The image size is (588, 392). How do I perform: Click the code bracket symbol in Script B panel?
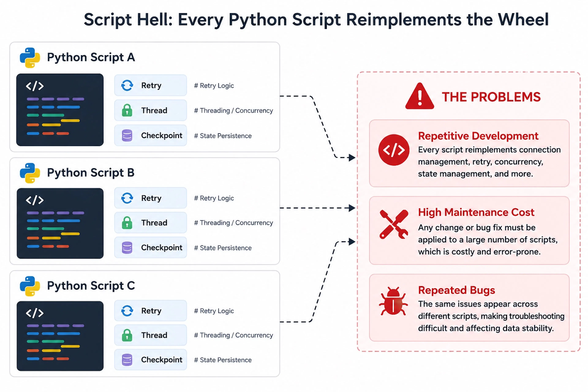pos(35,200)
